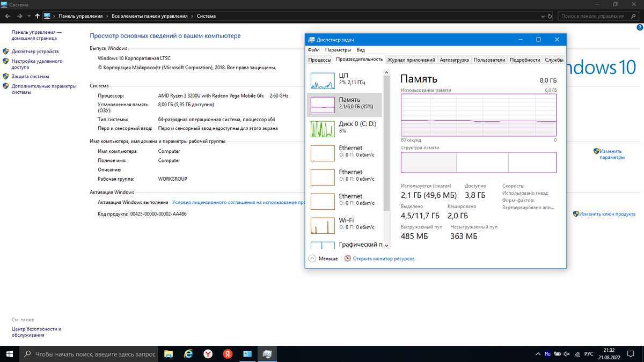Click the resource monitor icon
This screenshot has width=644, height=362.
tap(347, 258)
